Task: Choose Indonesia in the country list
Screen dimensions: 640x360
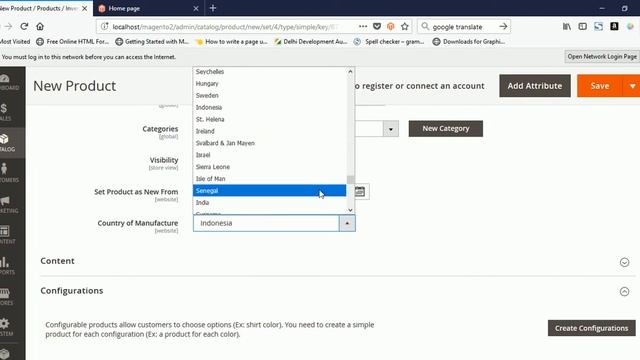Action: tap(269, 107)
